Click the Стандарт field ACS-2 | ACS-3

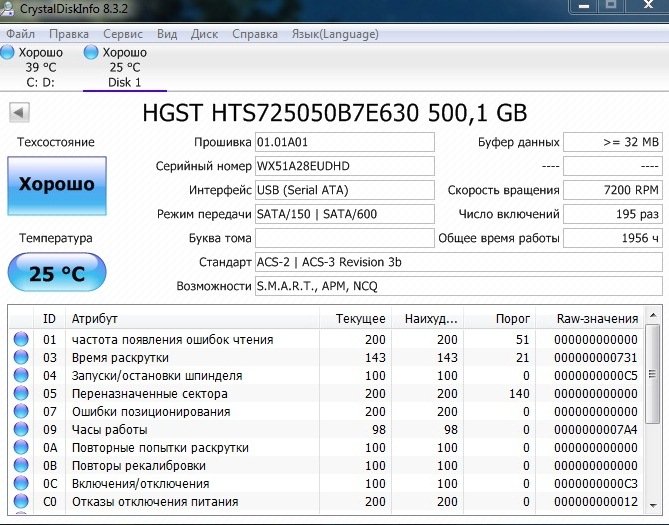pos(459,262)
